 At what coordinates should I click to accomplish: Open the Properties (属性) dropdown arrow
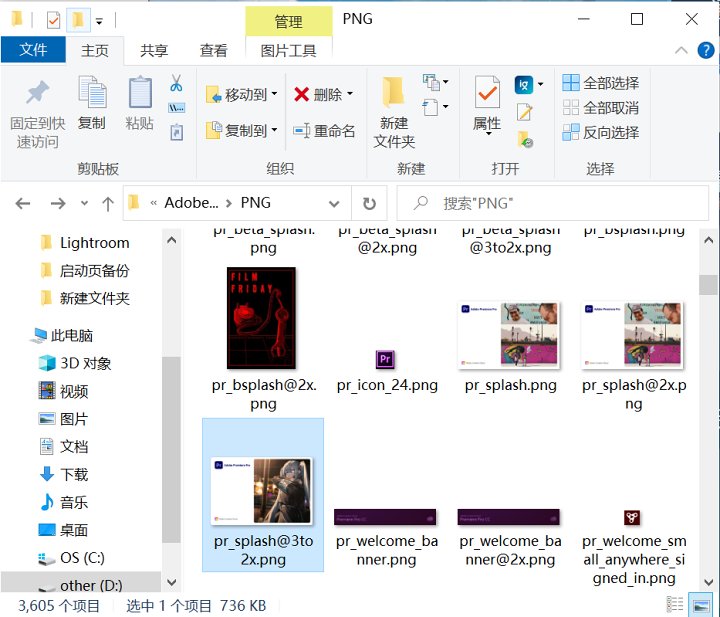[489, 134]
